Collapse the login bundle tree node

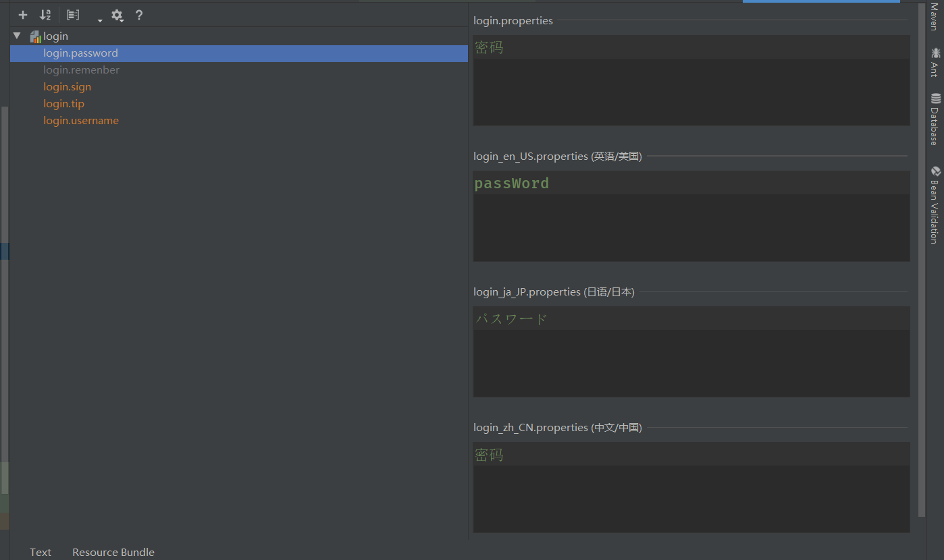tap(17, 36)
